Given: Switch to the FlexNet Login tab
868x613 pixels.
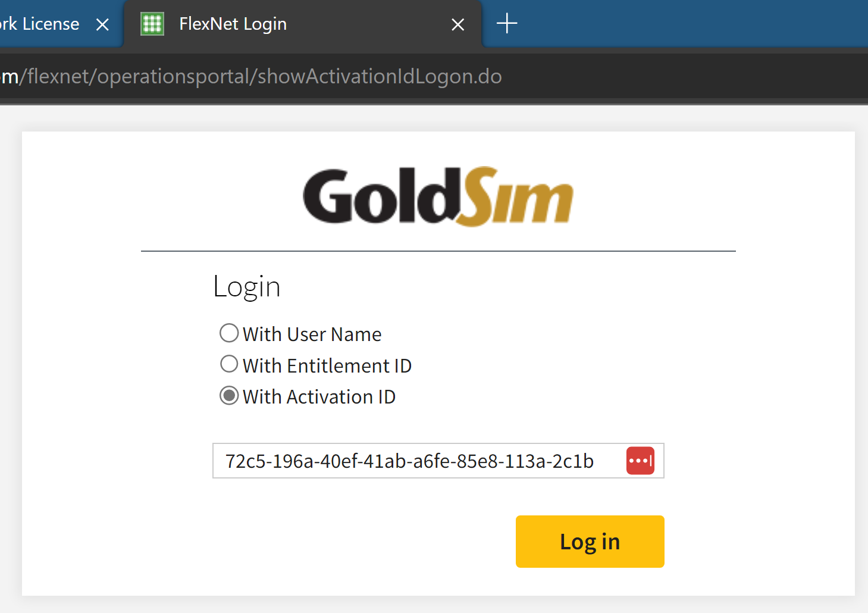Looking at the screenshot, I should click(302, 24).
